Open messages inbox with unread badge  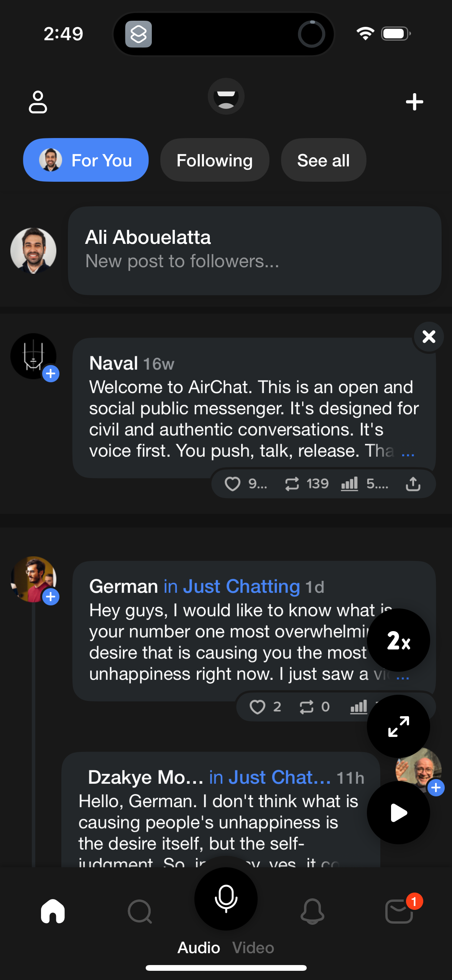point(399,912)
